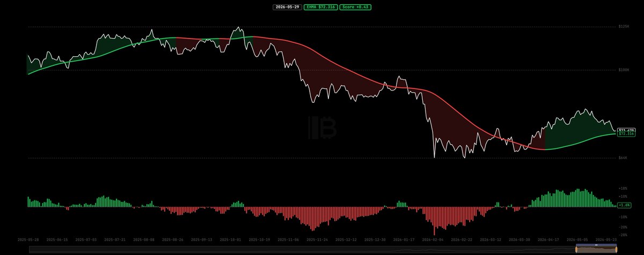644x255 pixels.
Task: Click the highlighted window in the range navigator
Action: pyautogui.click(x=596, y=249)
